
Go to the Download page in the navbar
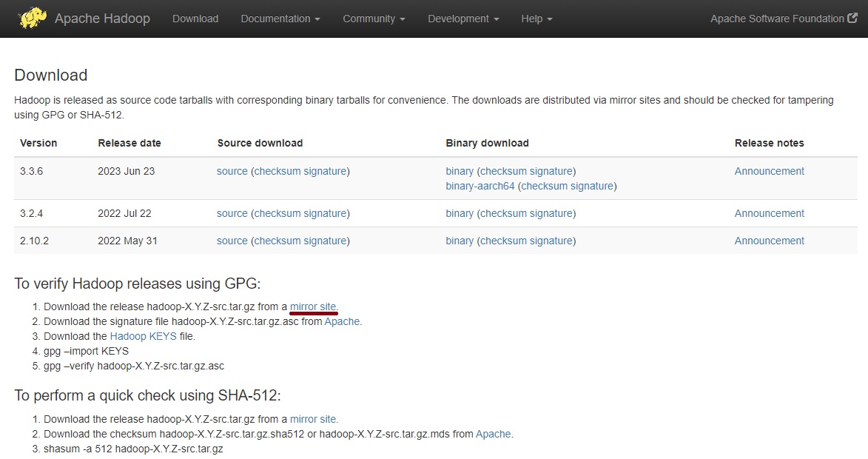pyautogui.click(x=195, y=19)
